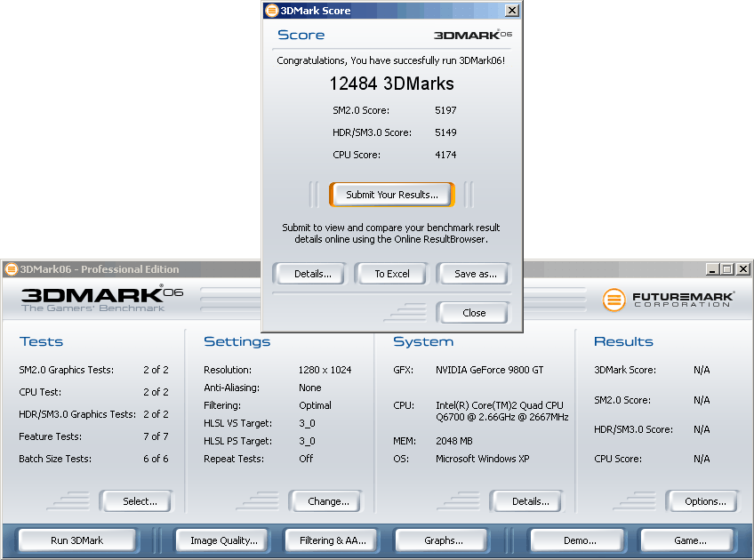This screenshot has width=754, height=560.
Task: Click the 3DMark06 Professional Edition title bar icon
Action: (x=12, y=269)
